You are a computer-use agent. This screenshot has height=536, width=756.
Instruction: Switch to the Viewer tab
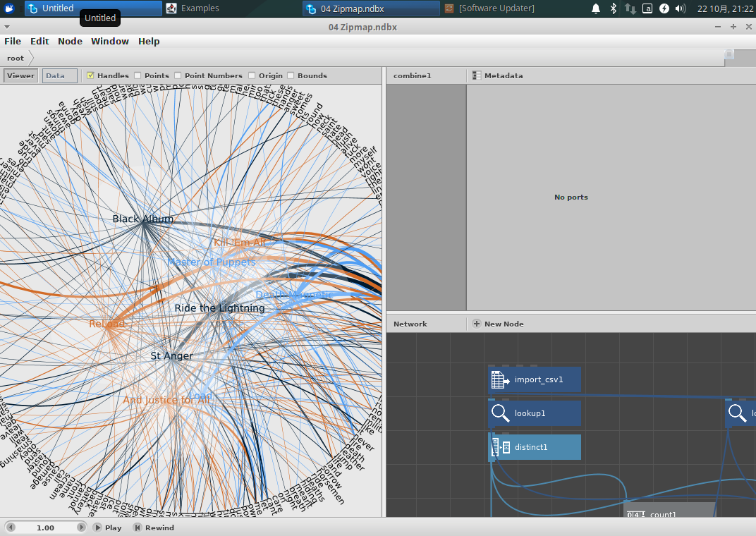20,75
